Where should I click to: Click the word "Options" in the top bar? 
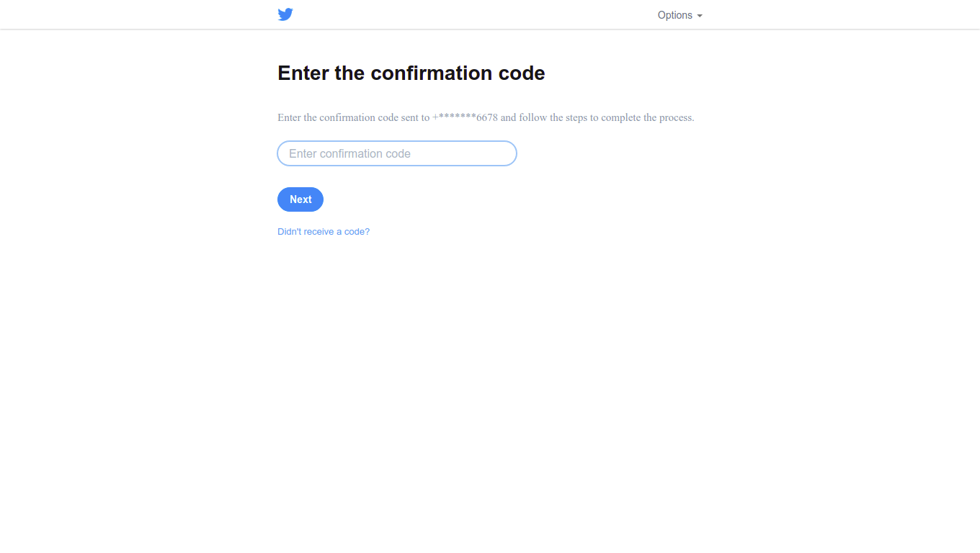coord(674,15)
